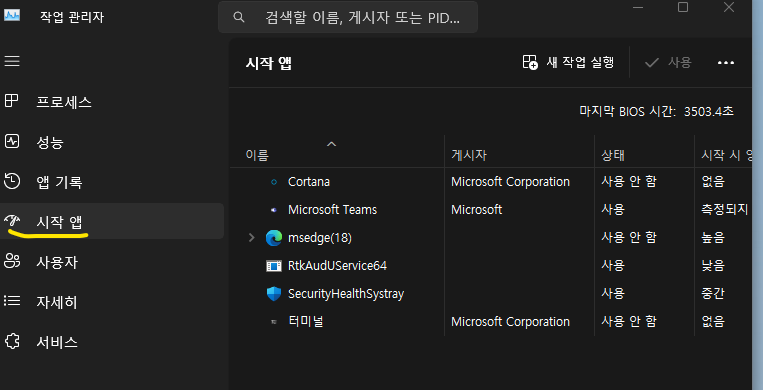The width and height of the screenshot is (763, 390).
Task: Click the 마지막 BIOS 시간 value 3503.4초
Action: click(x=708, y=112)
